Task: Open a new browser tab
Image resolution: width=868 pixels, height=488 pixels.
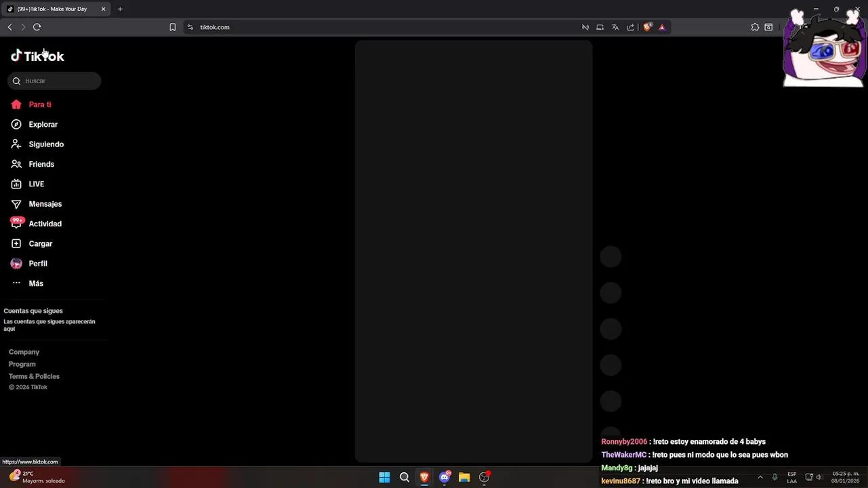Action: pyautogui.click(x=120, y=9)
